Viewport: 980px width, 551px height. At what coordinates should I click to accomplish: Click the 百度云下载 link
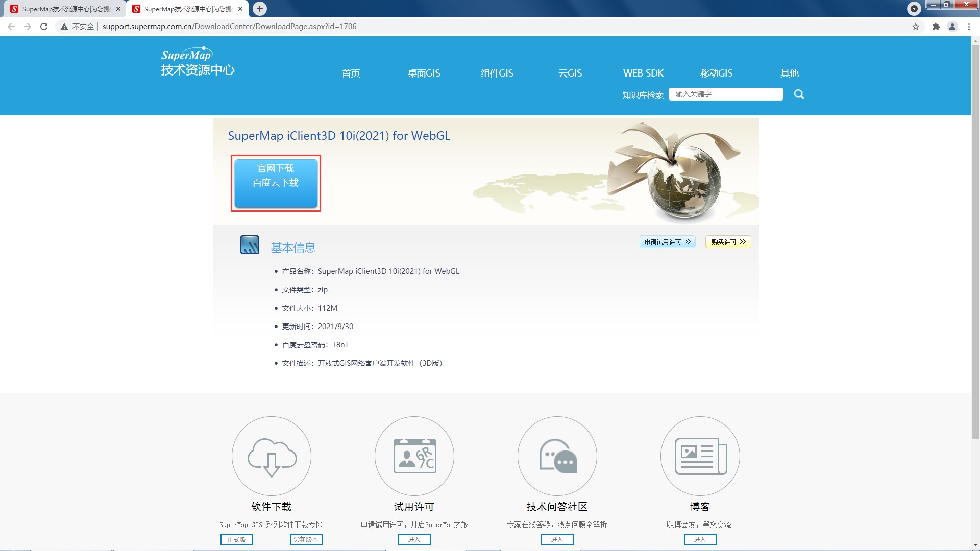(276, 183)
